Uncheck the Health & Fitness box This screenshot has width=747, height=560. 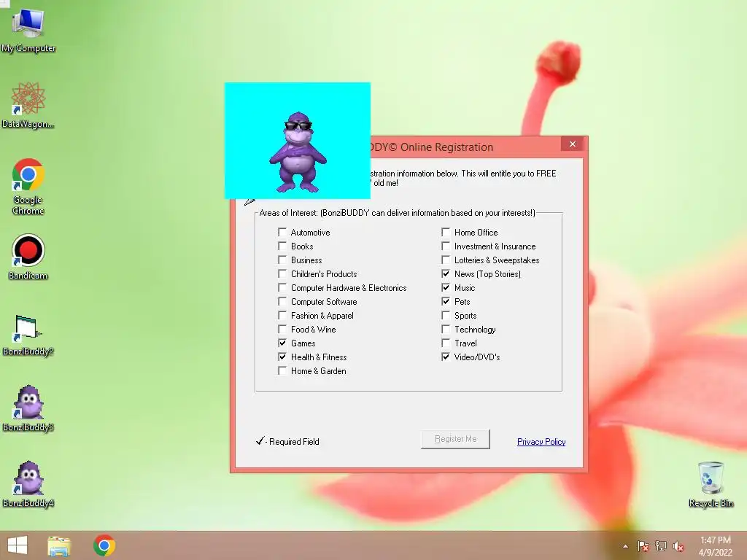(x=282, y=357)
